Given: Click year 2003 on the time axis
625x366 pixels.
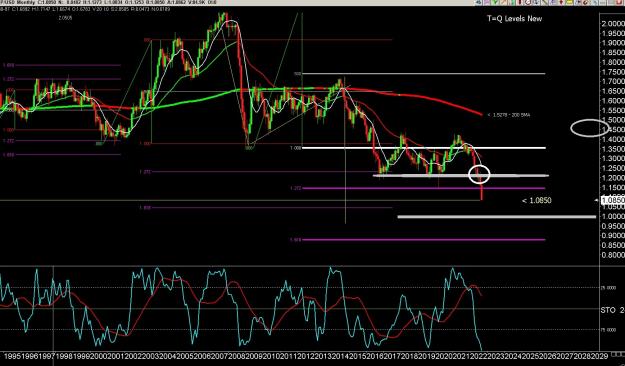Looking at the screenshot, I should pyautogui.click(x=150, y=356).
